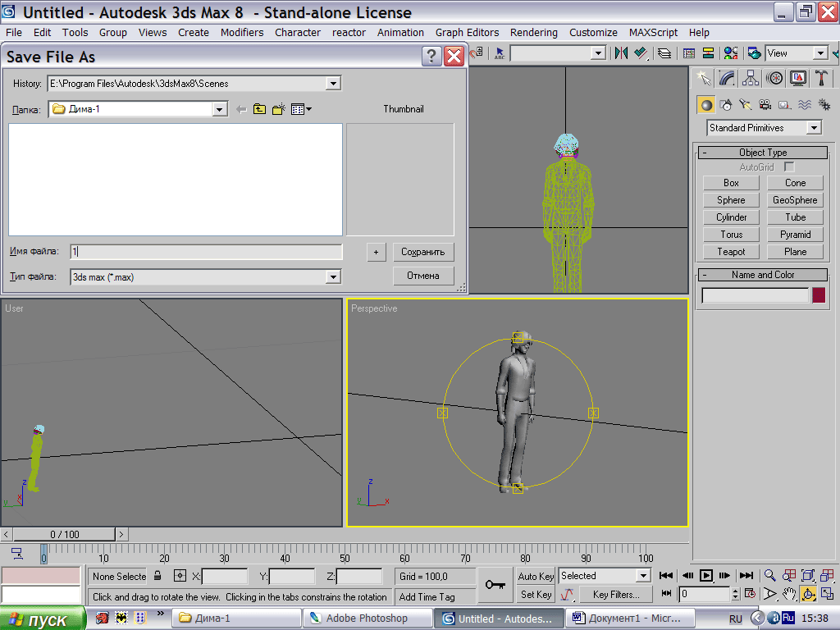Viewport: 840px width, 630px height.
Task: Create a new folder in Save dialog
Action: [x=279, y=109]
